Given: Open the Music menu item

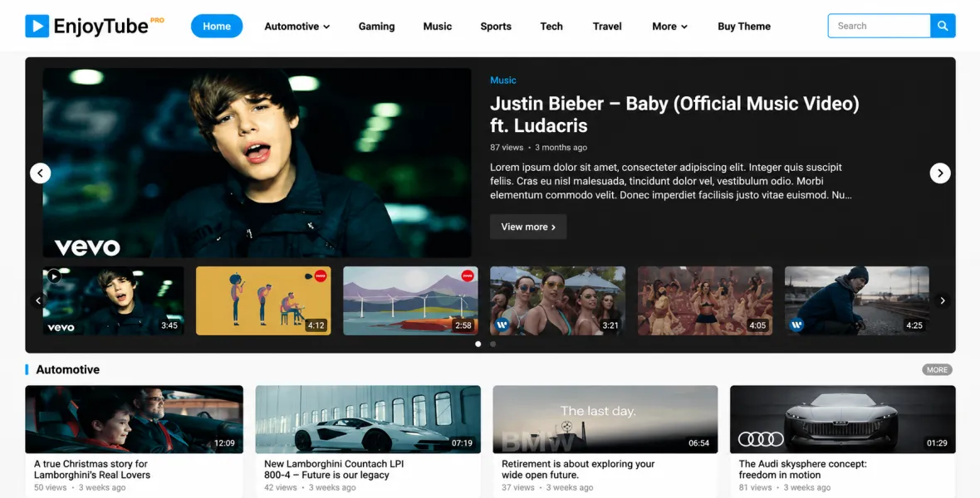Looking at the screenshot, I should 438,27.
